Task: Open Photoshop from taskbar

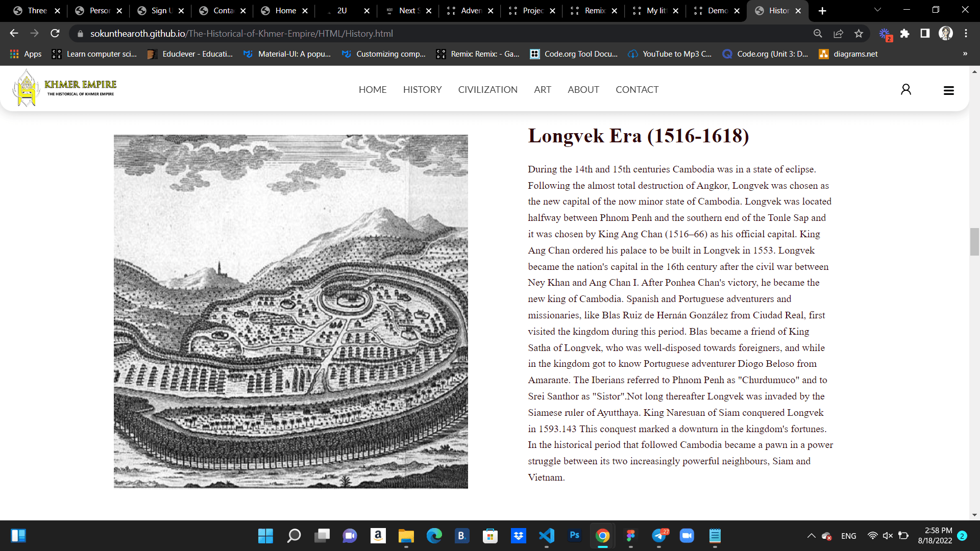Action: coord(575,536)
